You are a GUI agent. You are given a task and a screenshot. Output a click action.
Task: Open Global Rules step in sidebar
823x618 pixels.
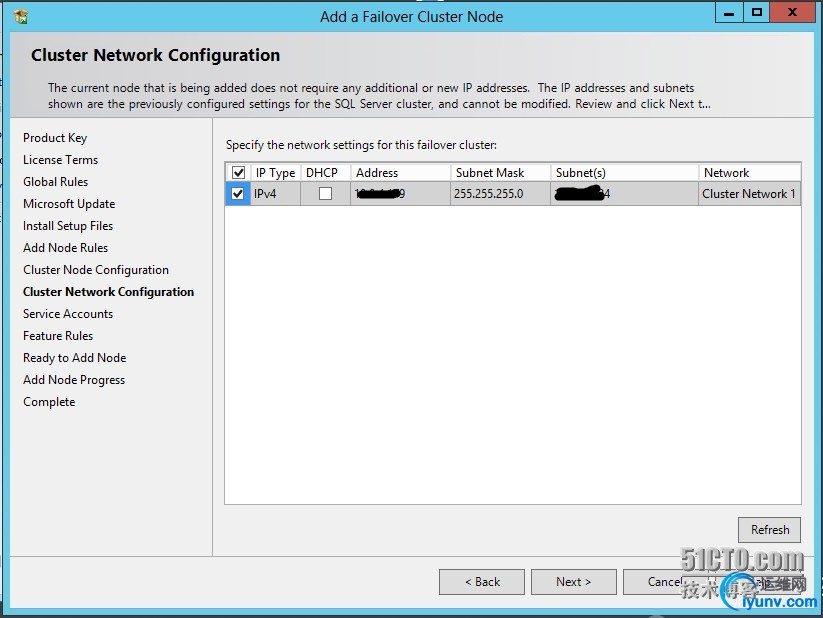pyautogui.click(x=56, y=182)
